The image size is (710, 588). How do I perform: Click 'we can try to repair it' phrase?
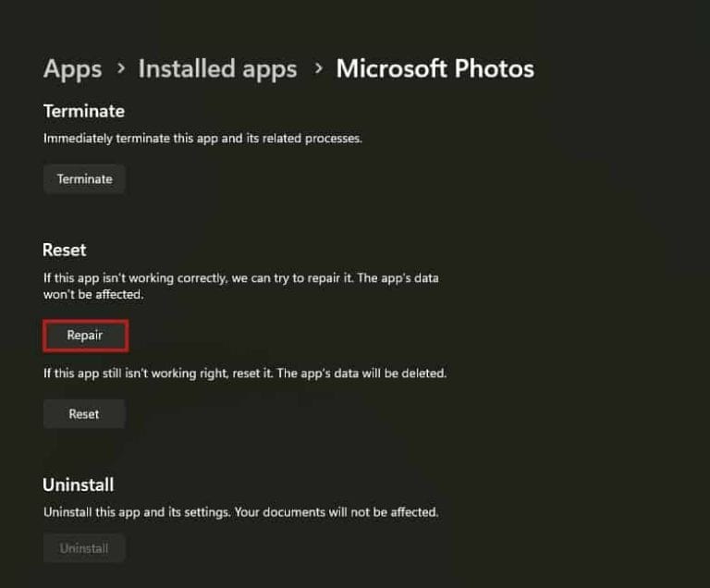[x=312, y=276]
